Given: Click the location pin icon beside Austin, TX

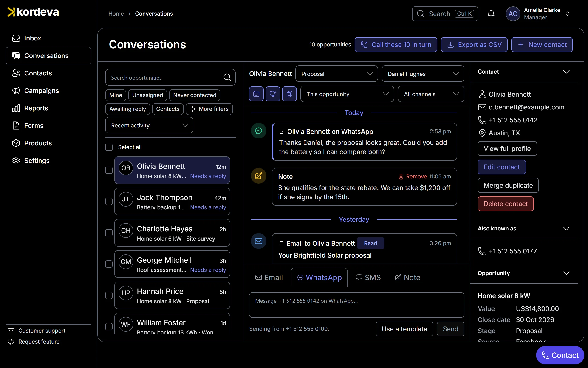Looking at the screenshot, I should [482, 133].
